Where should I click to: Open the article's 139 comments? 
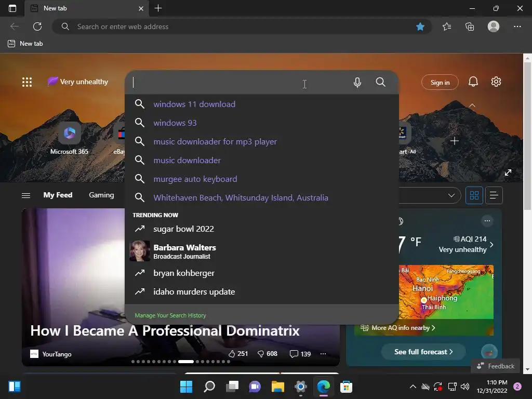[x=300, y=354]
